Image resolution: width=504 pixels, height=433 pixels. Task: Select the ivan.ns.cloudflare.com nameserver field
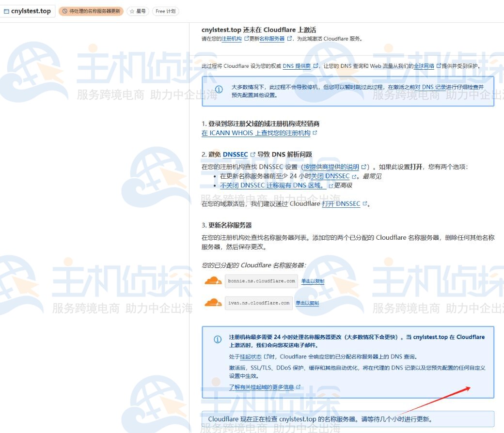(x=259, y=303)
